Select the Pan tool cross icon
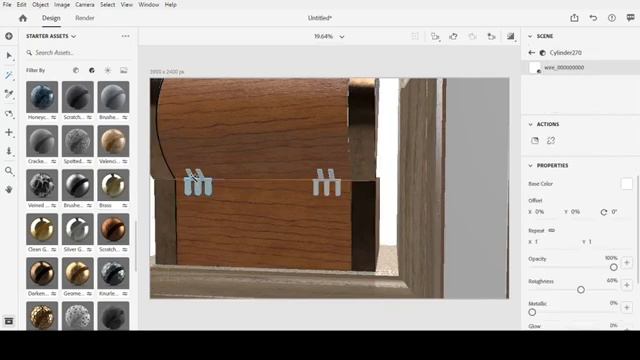Screen dimensions: 640x360 [9, 133]
